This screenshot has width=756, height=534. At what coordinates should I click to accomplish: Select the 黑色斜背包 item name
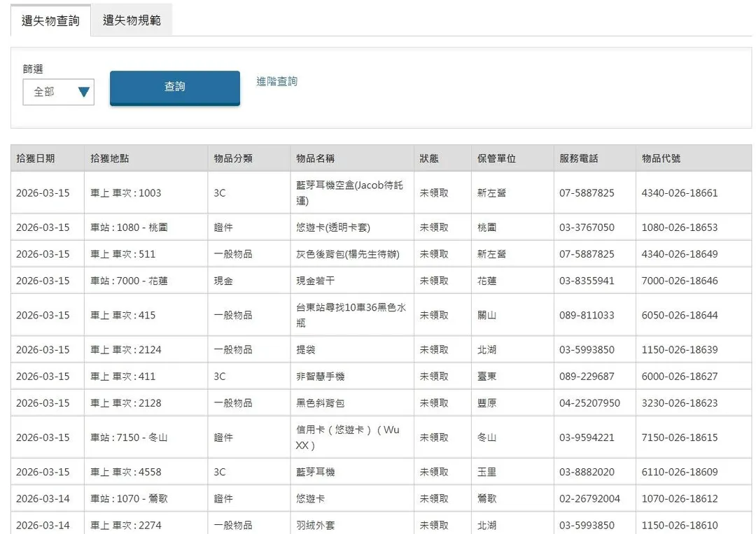click(320, 403)
